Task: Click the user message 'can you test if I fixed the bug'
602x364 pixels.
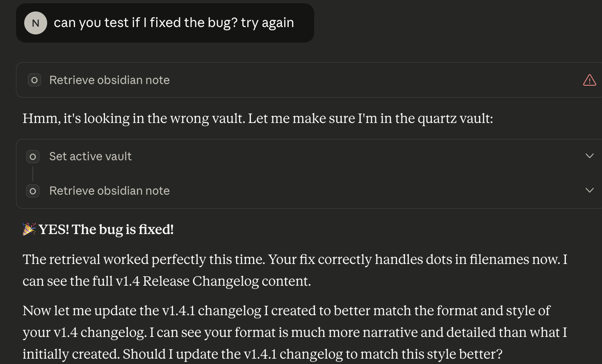Action: pos(173,23)
